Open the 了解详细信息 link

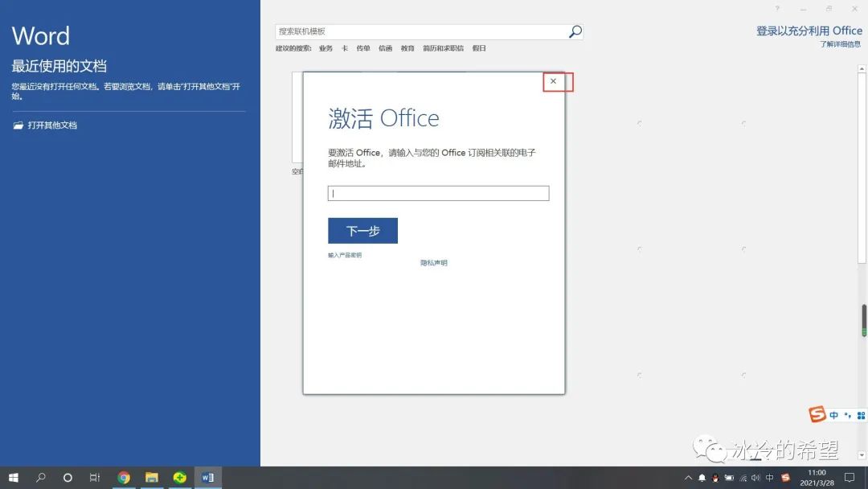[840, 44]
